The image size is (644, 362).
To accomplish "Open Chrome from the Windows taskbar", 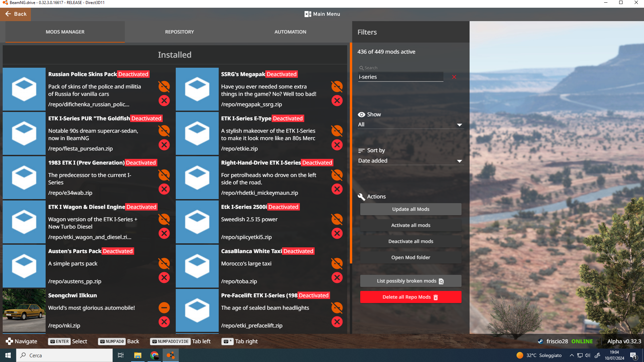I will click(154, 355).
